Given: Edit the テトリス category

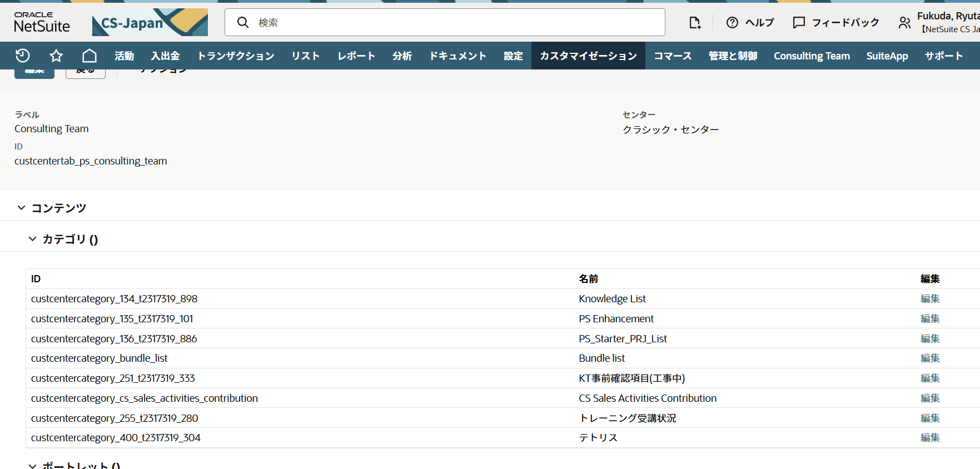Looking at the screenshot, I should (x=930, y=438).
